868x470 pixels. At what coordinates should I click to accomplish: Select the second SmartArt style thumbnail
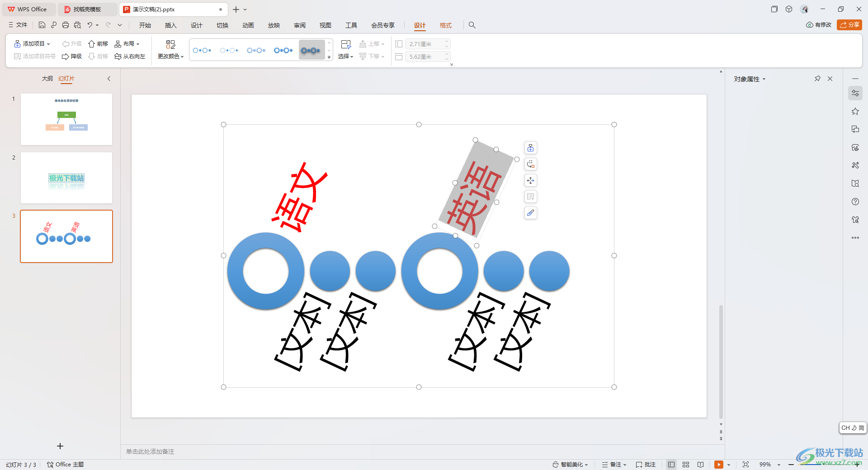[229, 50]
